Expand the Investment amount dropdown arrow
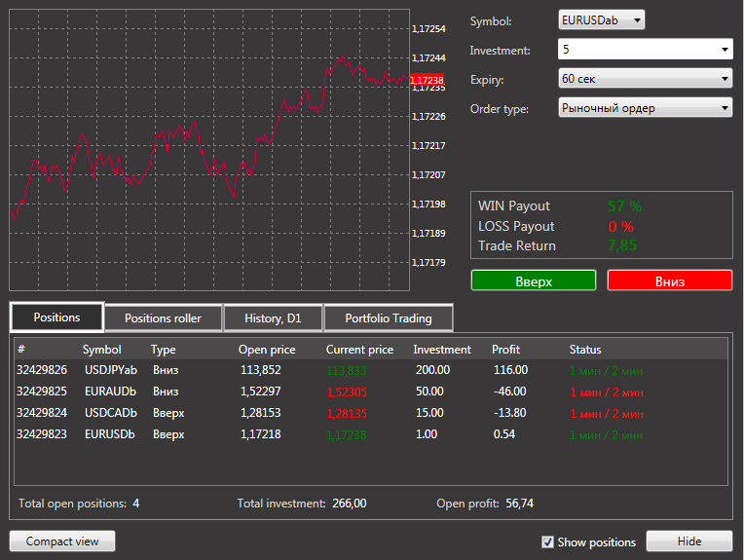Viewport: 744px width, 560px height. click(725, 50)
